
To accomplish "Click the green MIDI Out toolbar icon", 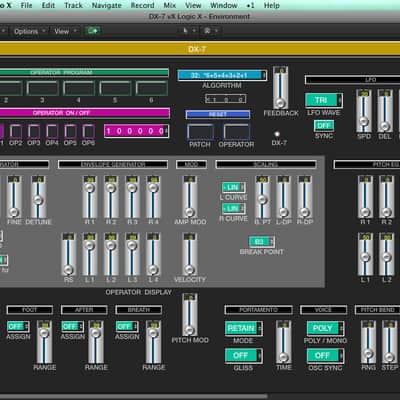I will coord(93,31).
